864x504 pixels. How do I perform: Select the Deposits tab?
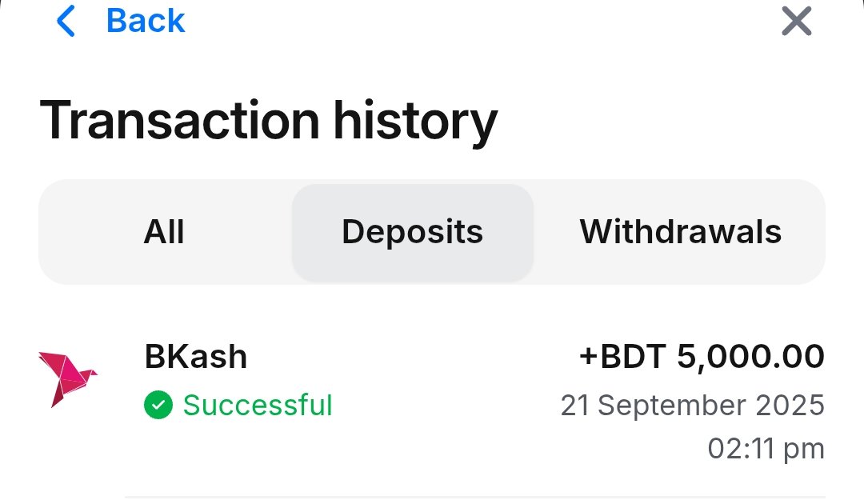click(x=412, y=232)
